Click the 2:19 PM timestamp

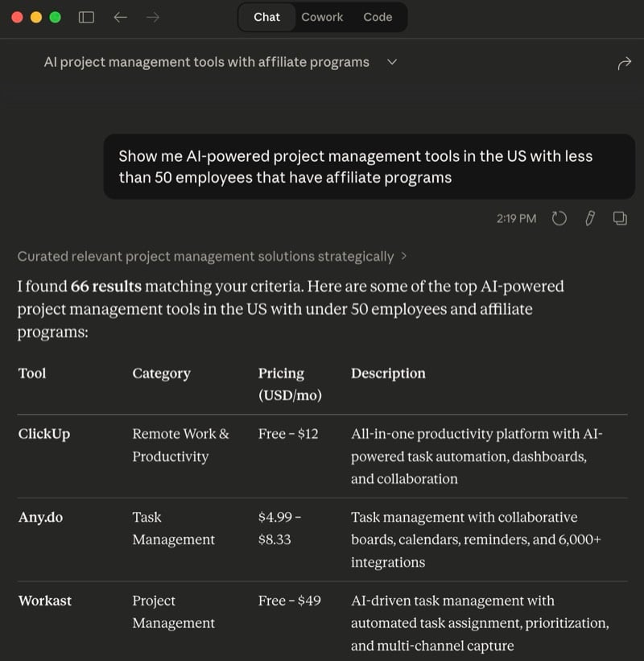[516, 219]
